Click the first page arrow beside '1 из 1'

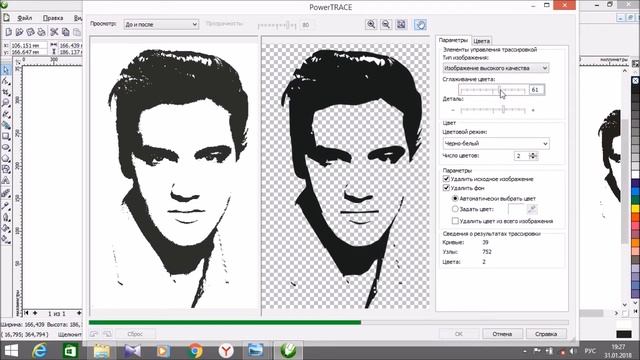point(27,313)
